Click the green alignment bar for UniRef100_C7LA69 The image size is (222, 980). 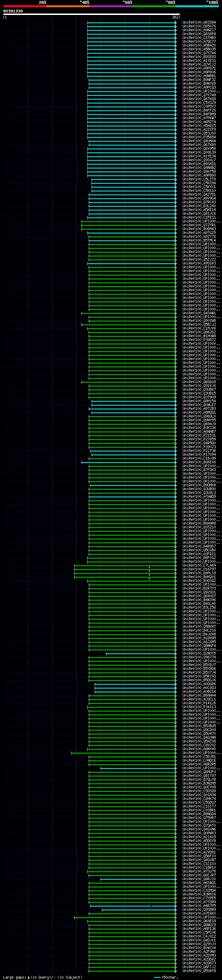(126, 565)
